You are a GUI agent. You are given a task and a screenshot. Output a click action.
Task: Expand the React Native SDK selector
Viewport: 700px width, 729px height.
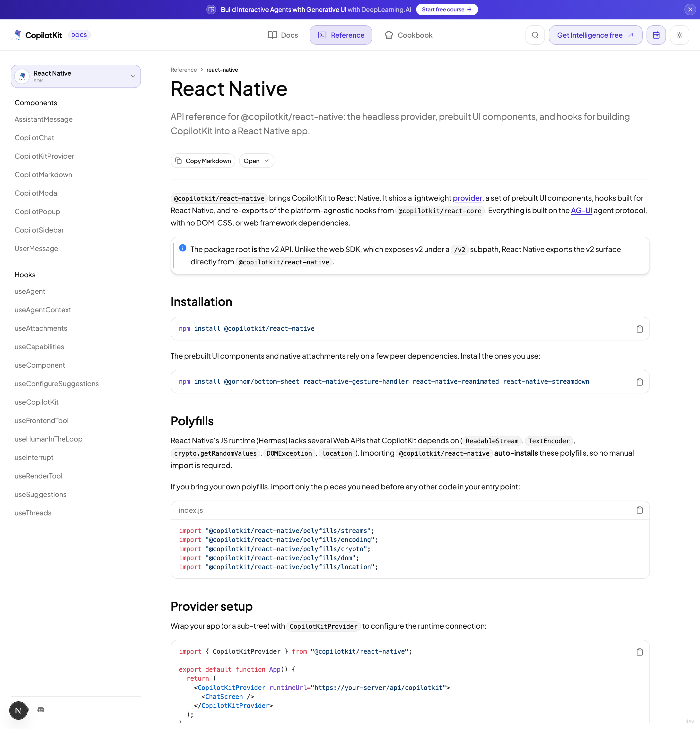pos(76,76)
